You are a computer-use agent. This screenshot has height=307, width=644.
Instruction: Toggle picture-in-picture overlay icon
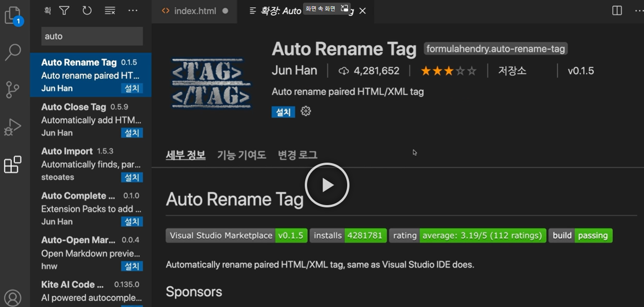[x=344, y=8]
